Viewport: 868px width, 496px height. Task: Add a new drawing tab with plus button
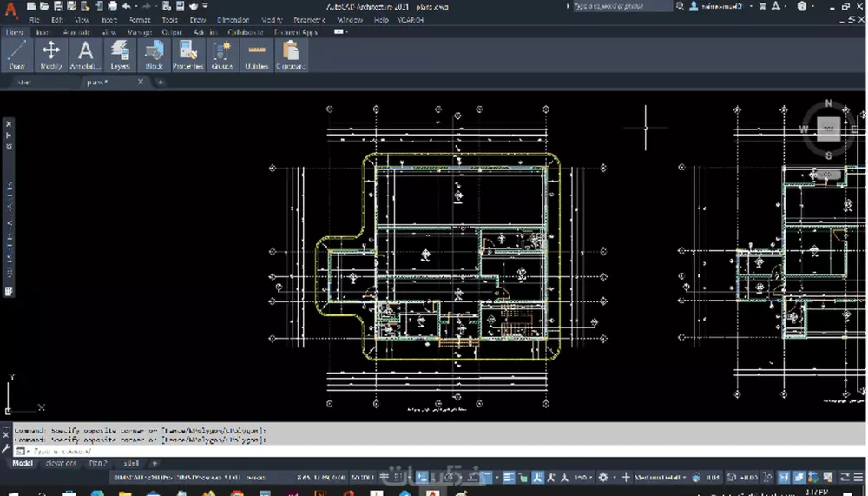(160, 83)
